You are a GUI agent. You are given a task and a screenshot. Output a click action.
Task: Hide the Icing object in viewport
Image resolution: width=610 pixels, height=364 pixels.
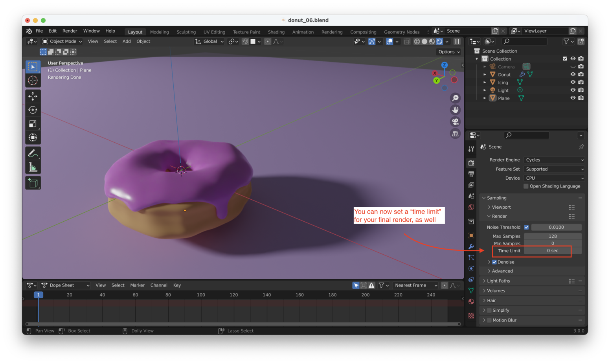click(x=573, y=82)
